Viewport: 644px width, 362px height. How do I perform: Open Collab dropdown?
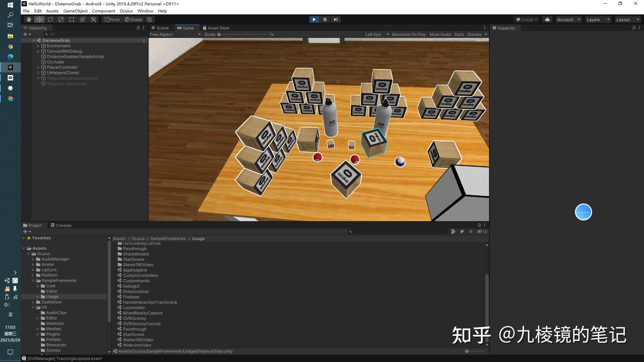point(526,19)
